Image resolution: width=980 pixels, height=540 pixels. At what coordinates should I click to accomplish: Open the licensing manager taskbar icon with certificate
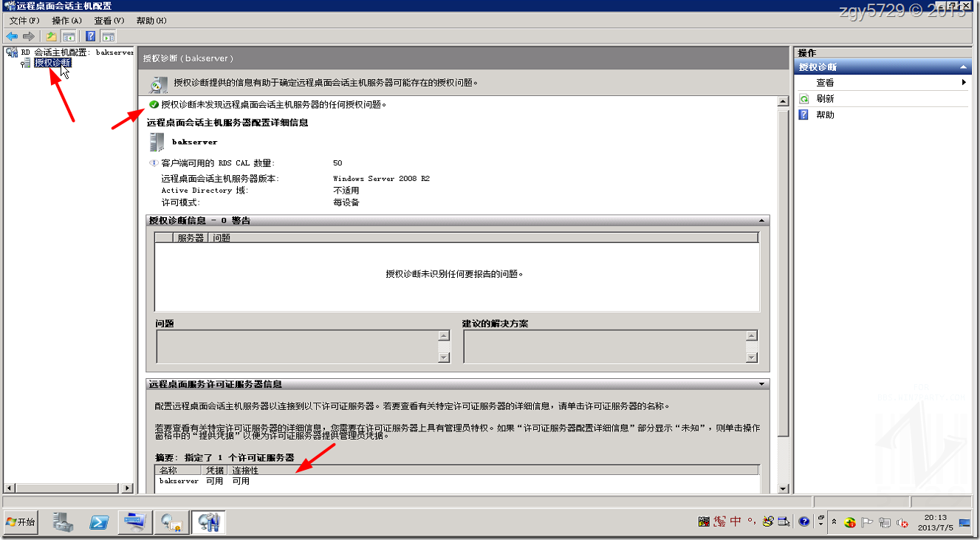point(172,522)
